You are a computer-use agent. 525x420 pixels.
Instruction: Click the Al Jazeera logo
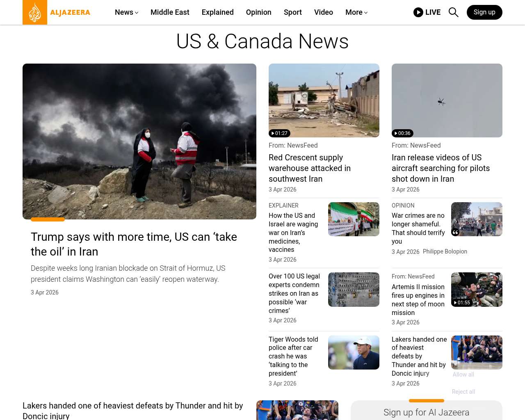[57, 12]
